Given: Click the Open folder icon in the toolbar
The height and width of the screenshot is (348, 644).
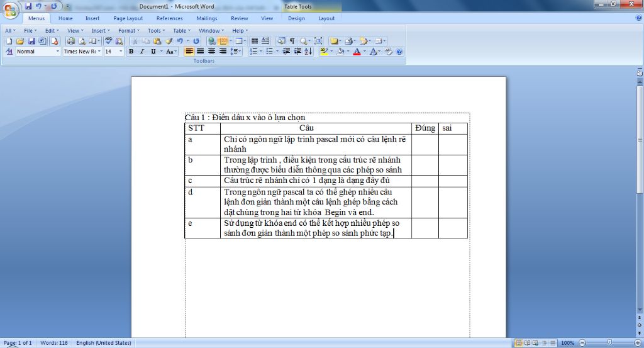Looking at the screenshot, I should click(x=20, y=41).
